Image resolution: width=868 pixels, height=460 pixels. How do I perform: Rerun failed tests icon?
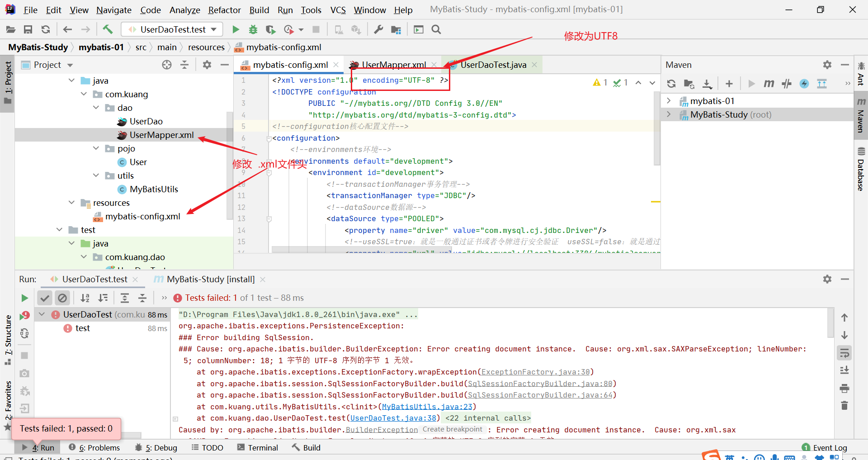pyautogui.click(x=24, y=315)
